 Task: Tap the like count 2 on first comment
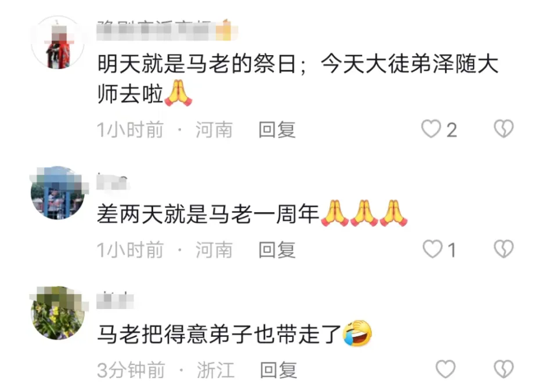pos(451,130)
